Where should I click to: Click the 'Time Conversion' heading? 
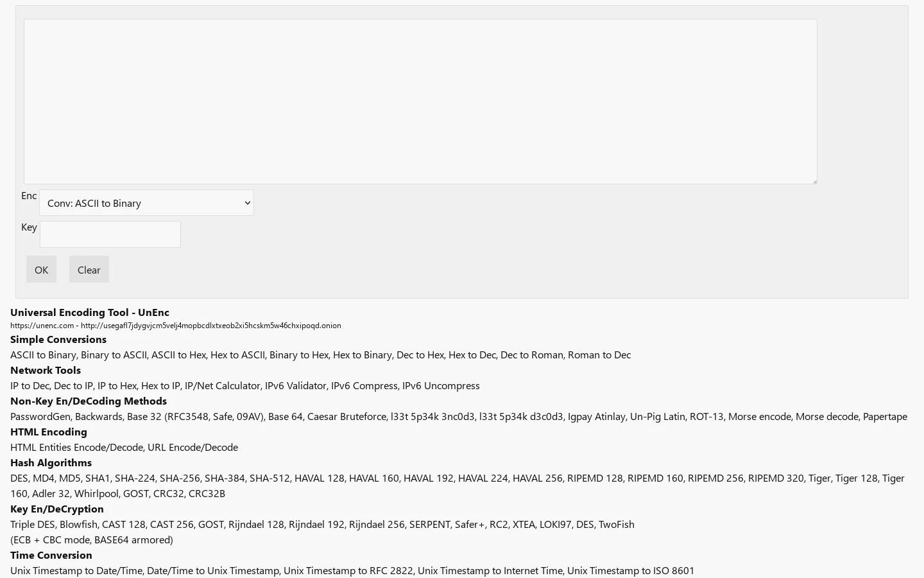point(51,556)
